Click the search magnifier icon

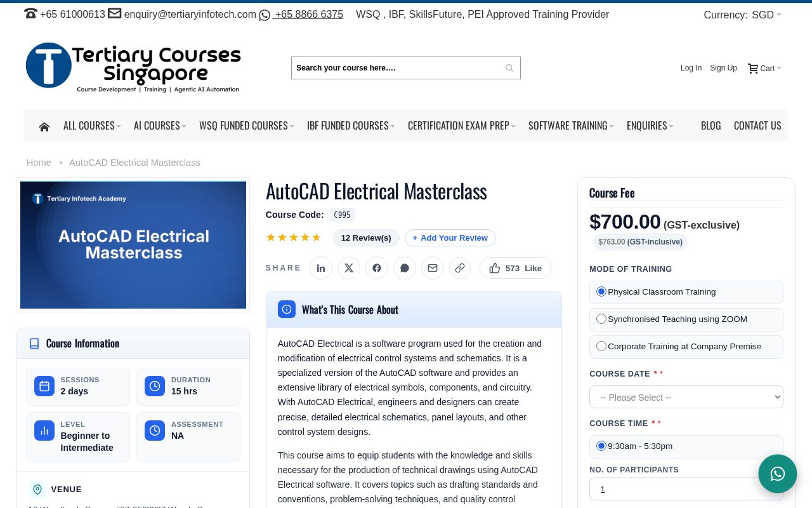(509, 68)
